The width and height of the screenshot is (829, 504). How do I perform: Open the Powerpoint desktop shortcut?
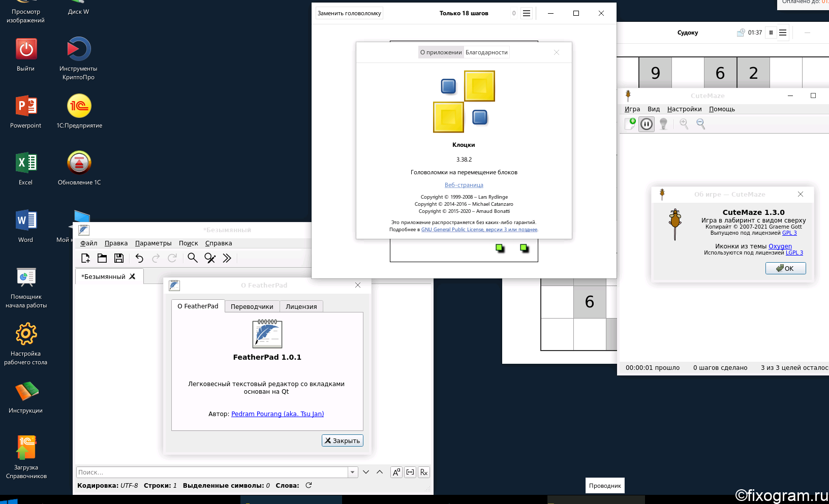coord(26,112)
